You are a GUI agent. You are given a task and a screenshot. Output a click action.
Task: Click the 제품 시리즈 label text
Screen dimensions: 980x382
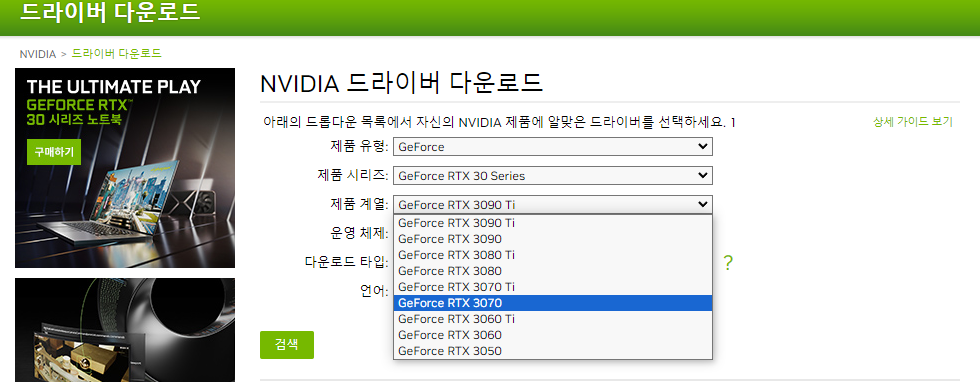(353, 176)
